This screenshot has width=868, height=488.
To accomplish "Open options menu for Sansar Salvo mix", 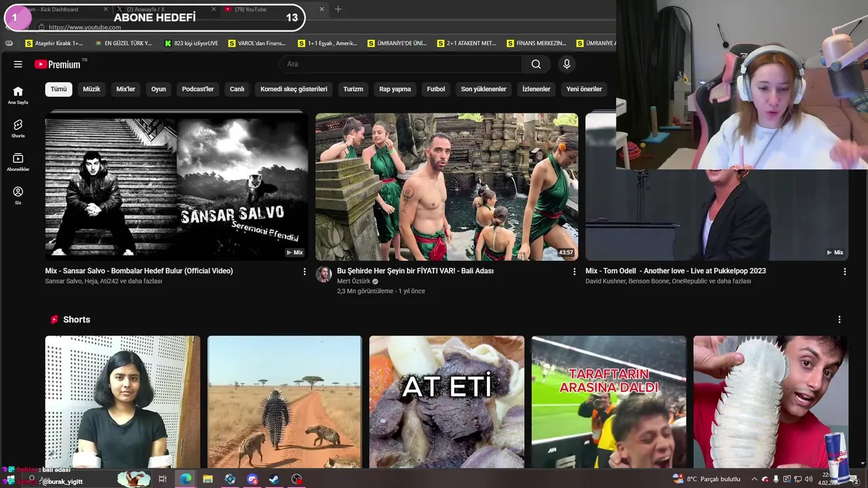I will point(304,271).
